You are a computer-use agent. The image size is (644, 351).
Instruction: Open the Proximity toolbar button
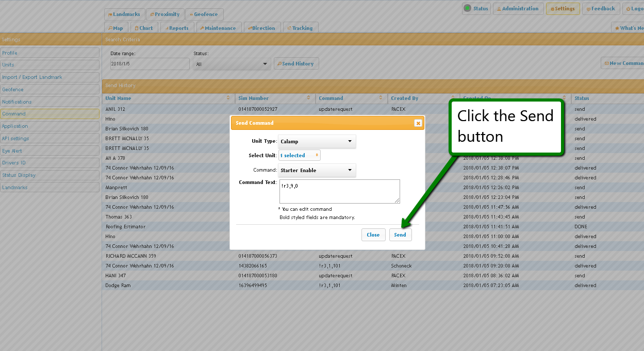(x=165, y=14)
